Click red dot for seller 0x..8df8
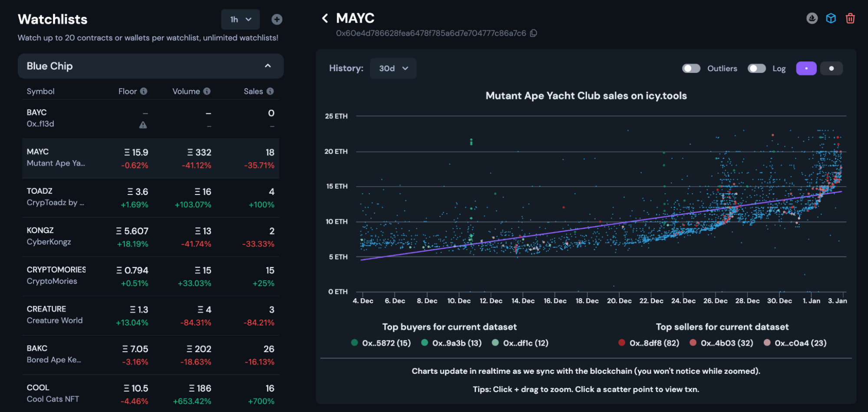 point(622,343)
